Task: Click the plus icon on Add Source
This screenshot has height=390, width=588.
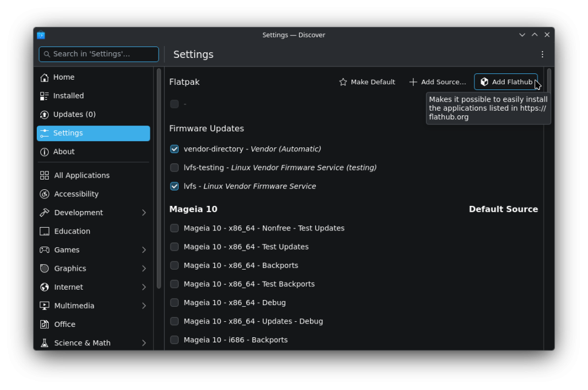Action: click(413, 82)
